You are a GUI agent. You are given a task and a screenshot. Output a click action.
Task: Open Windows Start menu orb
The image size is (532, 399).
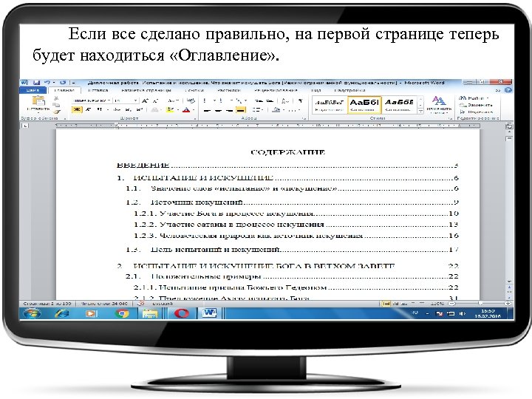tap(32, 313)
